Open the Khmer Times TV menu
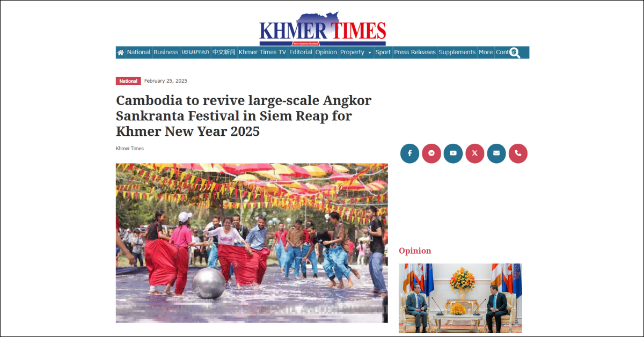This screenshot has width=644, height=337. [262, 52]
